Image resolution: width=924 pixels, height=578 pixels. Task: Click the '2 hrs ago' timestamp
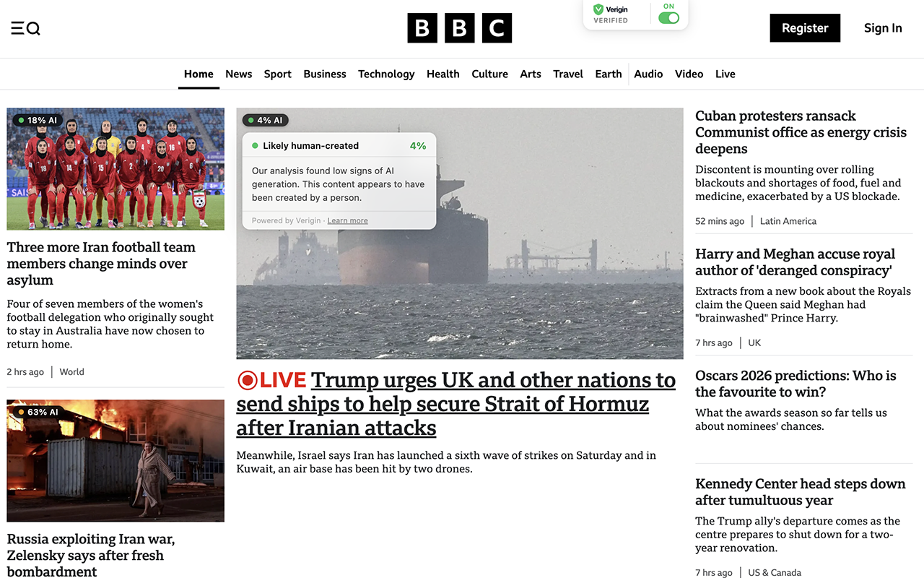click(x=25, y=372)
